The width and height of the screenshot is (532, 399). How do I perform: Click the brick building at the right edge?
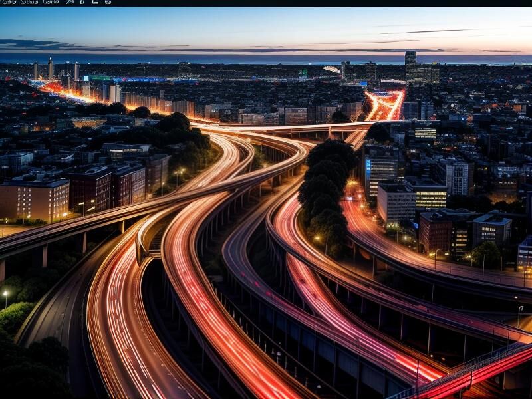tap(436, 231)
